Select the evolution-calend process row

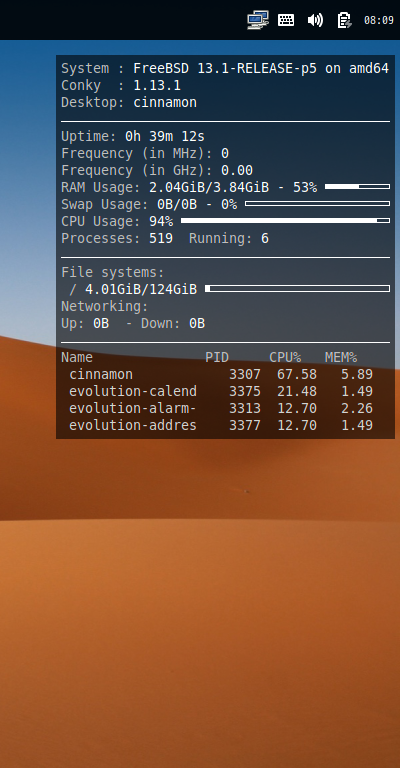click(221, 391)
